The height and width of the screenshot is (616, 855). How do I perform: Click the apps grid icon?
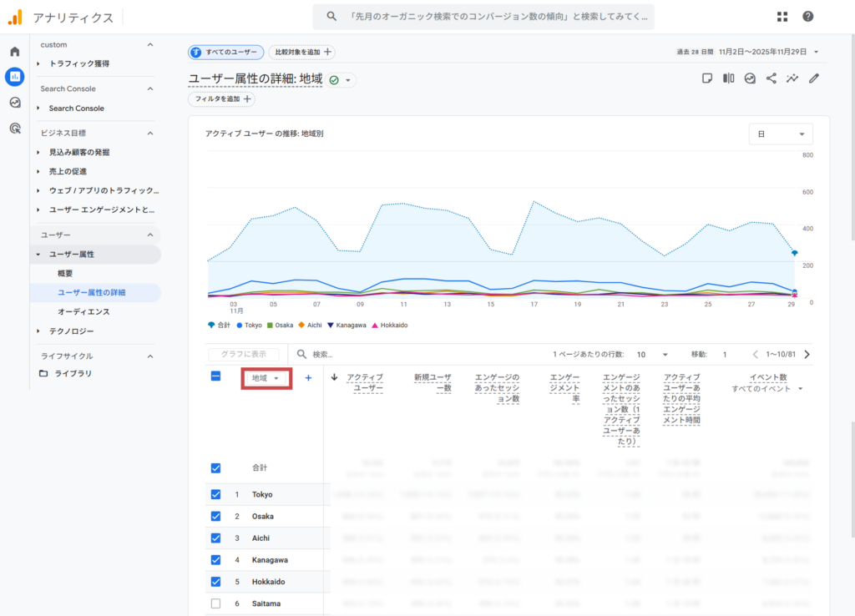(782, 17)
